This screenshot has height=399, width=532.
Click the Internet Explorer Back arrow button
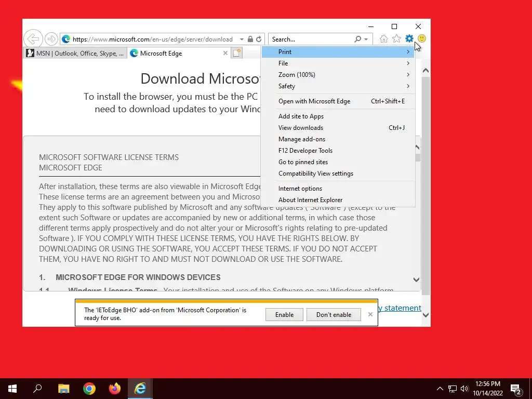point(33,38)
